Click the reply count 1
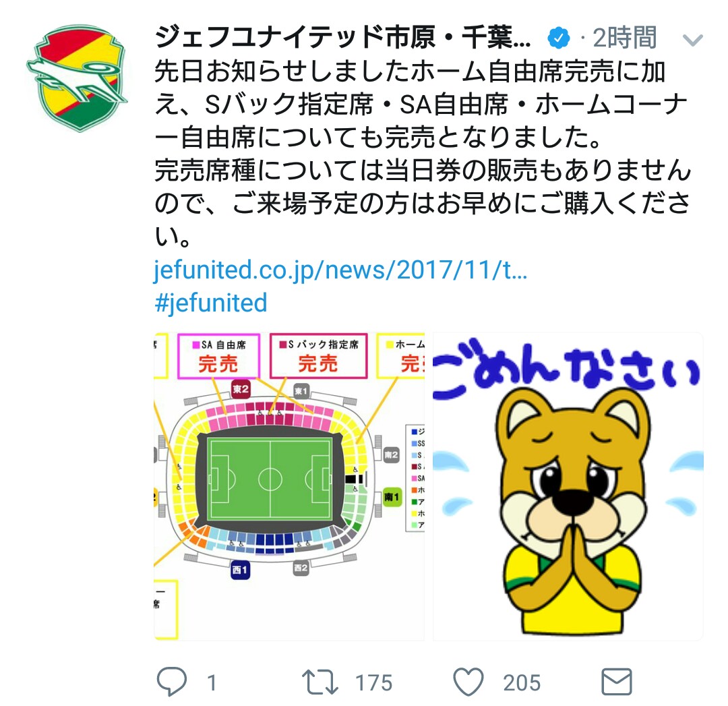 pyautogui.click(x=212, y=683)
